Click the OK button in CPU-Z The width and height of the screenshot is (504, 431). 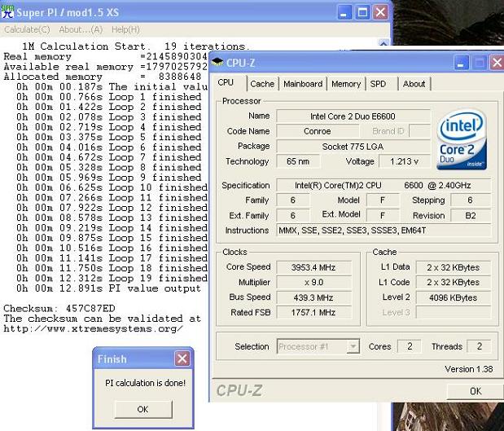pos(476,391)
